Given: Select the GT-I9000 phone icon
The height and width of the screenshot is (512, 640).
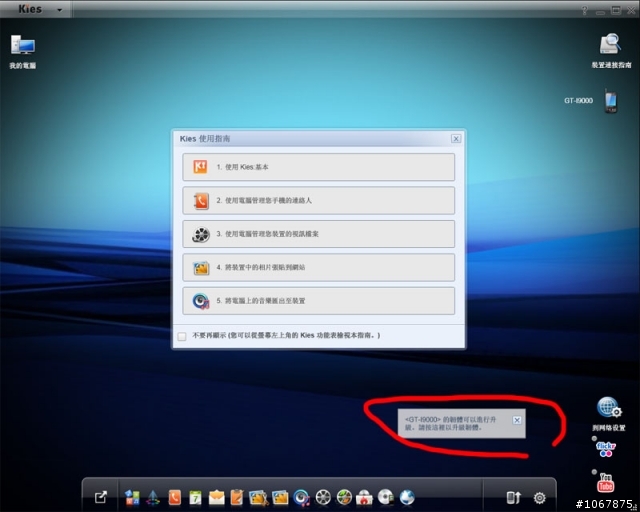Looking at the screenshot, I should pos(611,101).
